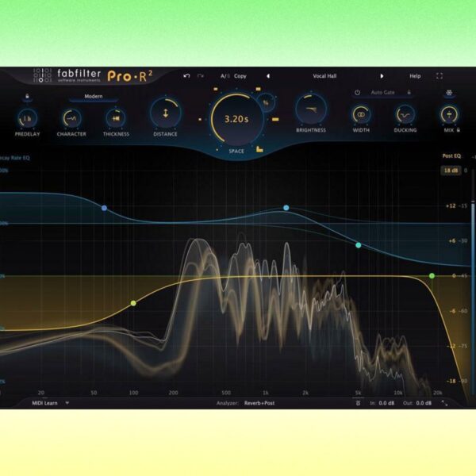
Task: Click the 3.20s Space decay knob
Action: [236, 119]
